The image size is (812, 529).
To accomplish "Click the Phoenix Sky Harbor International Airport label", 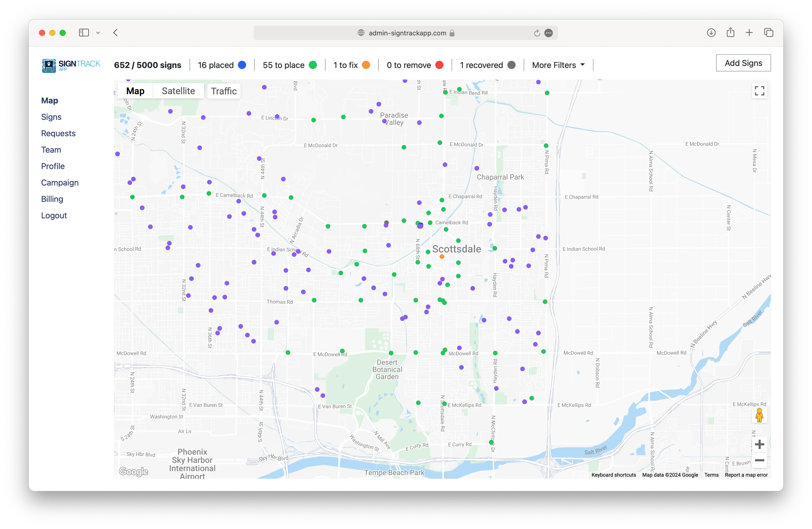I will point(192,464).
